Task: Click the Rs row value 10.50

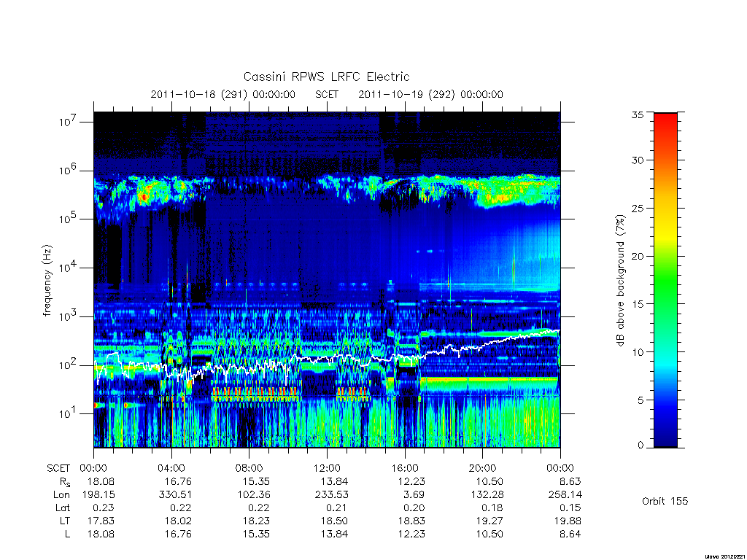Action: (489, 481)
